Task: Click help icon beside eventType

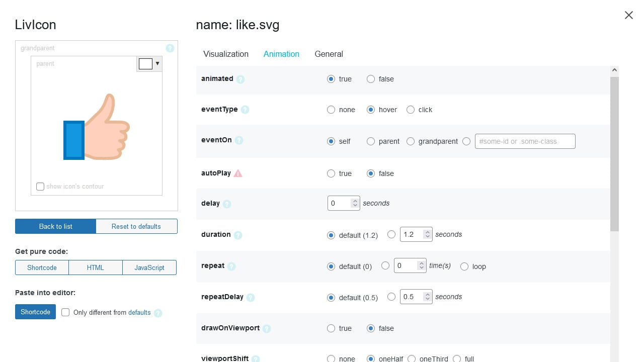Action: [245, 110]
